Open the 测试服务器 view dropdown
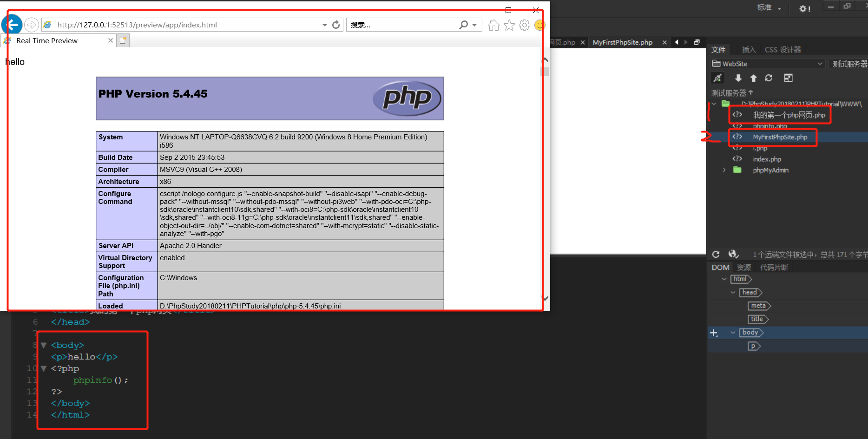868x439 pixels. (x=849, y=64)
